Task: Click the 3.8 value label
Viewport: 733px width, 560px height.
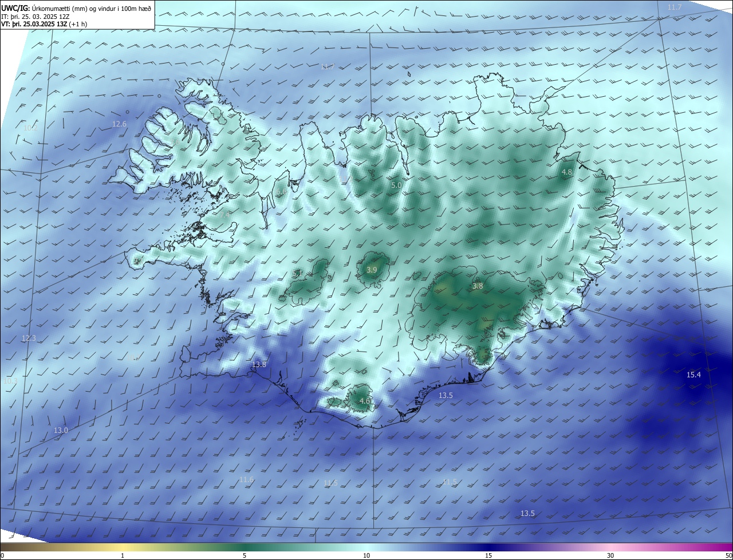Action: click(478, 286)
